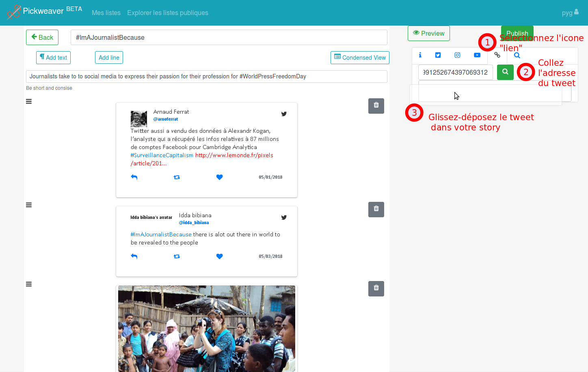Select the YouTube source tab icon
Image resolution: width=588 pixels, height=372 pixels.
pos(477,55)
